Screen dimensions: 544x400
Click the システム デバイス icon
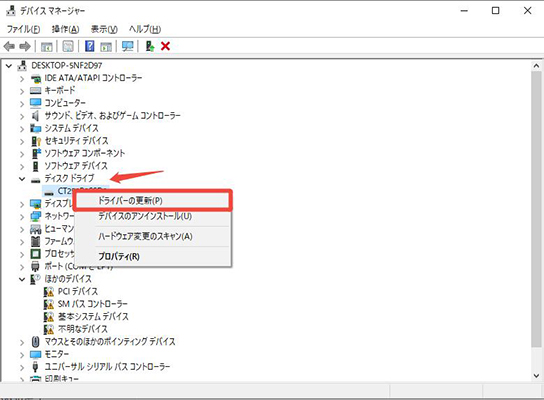click(x=35, y=128)
